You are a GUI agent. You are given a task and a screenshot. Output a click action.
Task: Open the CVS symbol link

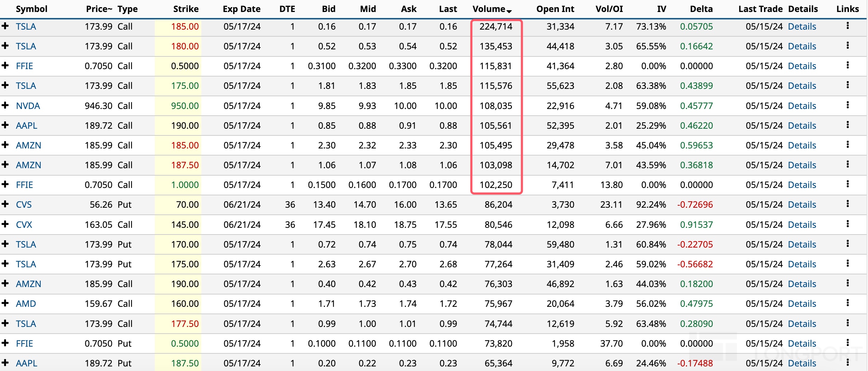pos(24,205)
